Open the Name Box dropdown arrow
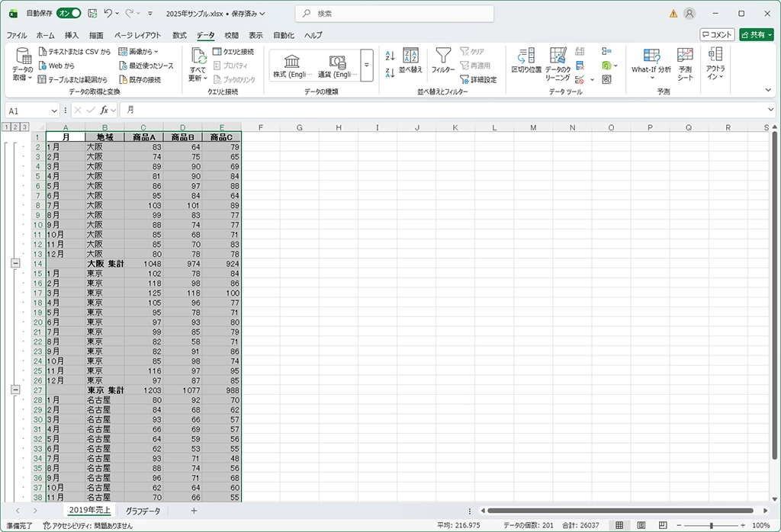Viewport: 781px width, 532px height. 54,111
